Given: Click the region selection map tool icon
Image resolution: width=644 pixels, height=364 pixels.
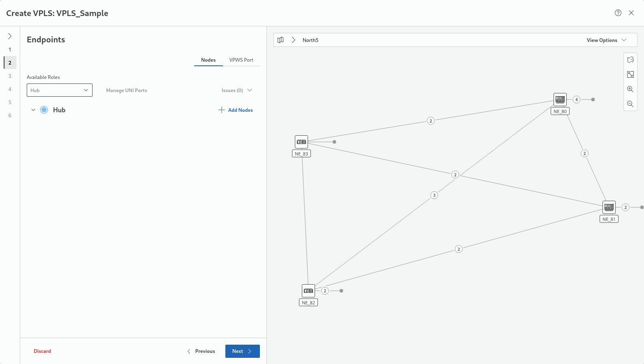Looking at the screenshot, I should (630, 60).
